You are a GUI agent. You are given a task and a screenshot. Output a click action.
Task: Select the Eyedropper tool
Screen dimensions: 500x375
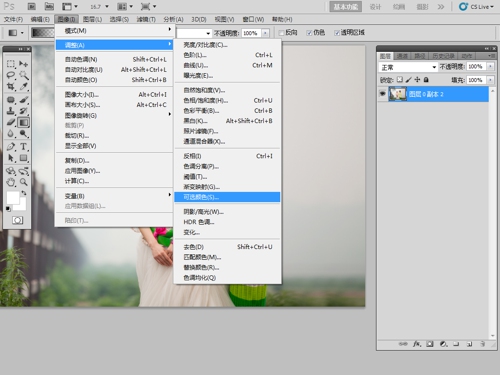[23, 87]
